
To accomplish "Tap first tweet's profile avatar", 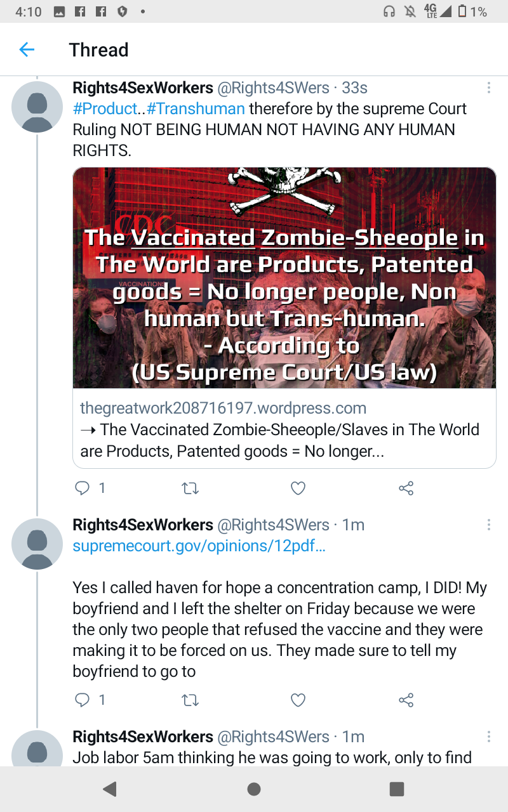I will pos(37,107).
